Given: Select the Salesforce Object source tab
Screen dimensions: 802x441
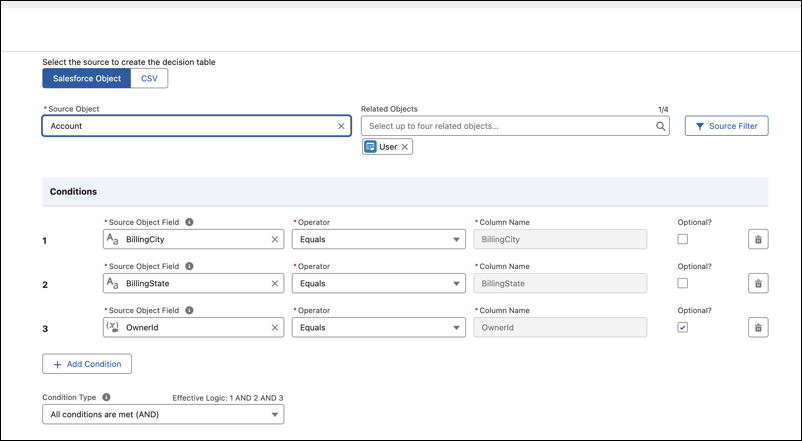Looking at the screenshot, I should (86, 78).
